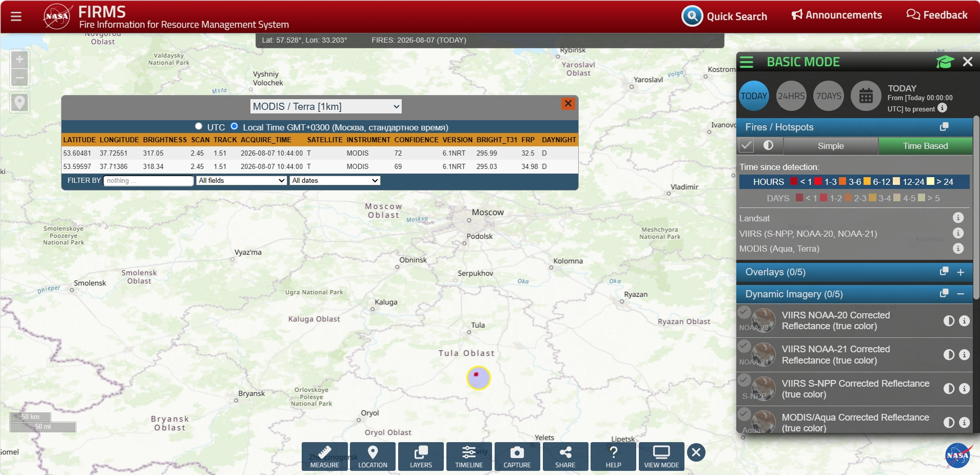Toggle the Fires / Hotspots checkbox
Viewport: 980px width, 475px height.
pyautogui.click(x=747, y=146)
